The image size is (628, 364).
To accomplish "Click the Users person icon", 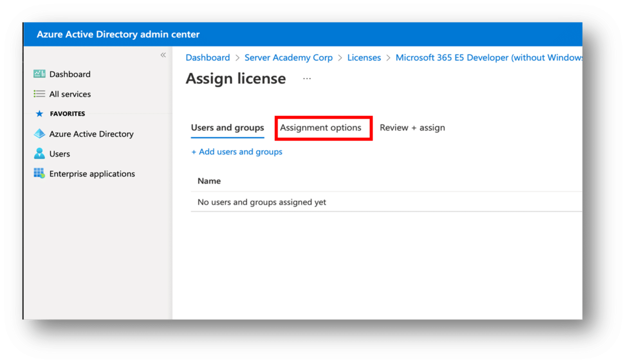I will pyautogui.click(x=39, y=154).
